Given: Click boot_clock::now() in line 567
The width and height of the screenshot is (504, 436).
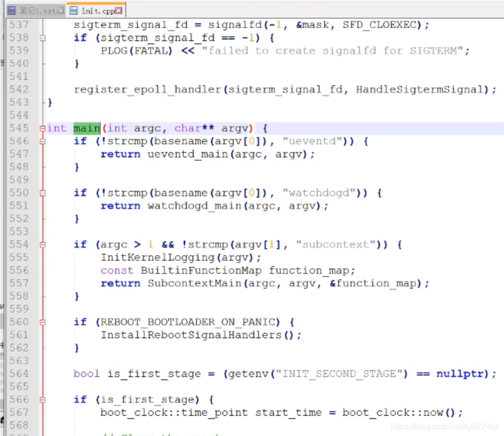Looking at the screenshot, I should pyautogui.click(x=398, y=413).
